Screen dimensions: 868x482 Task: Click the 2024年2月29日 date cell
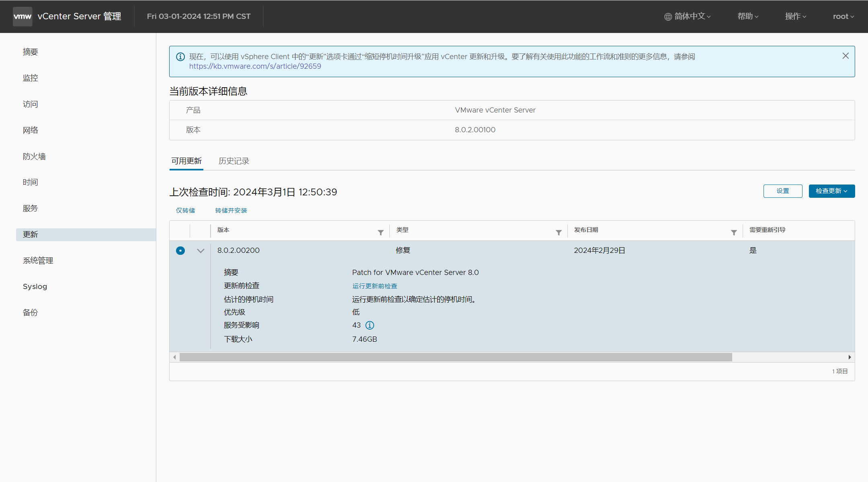click(x=600, y=250)
